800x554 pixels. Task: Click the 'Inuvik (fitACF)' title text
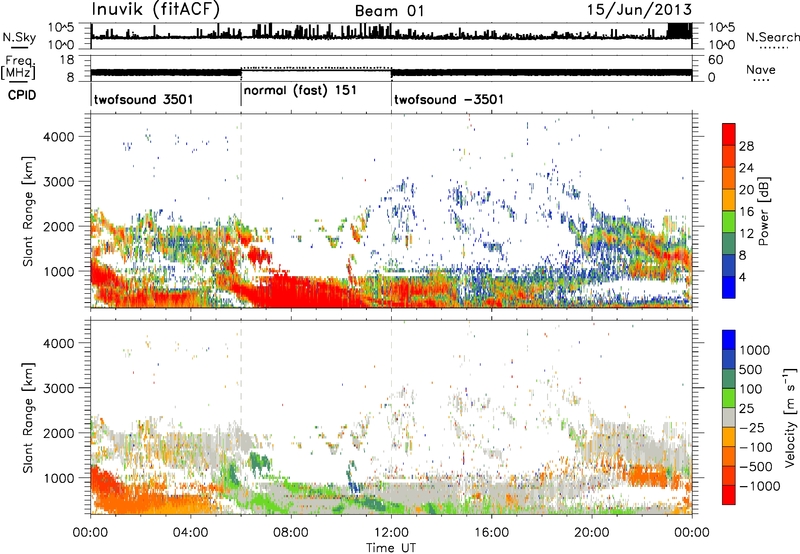pyautogui.click(x=156, y=10)
